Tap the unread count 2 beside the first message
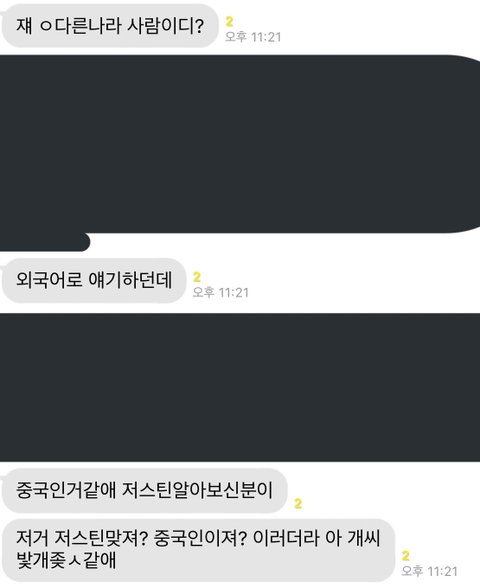480x588 pixels. pyautogui.click(x=229, y=22)
